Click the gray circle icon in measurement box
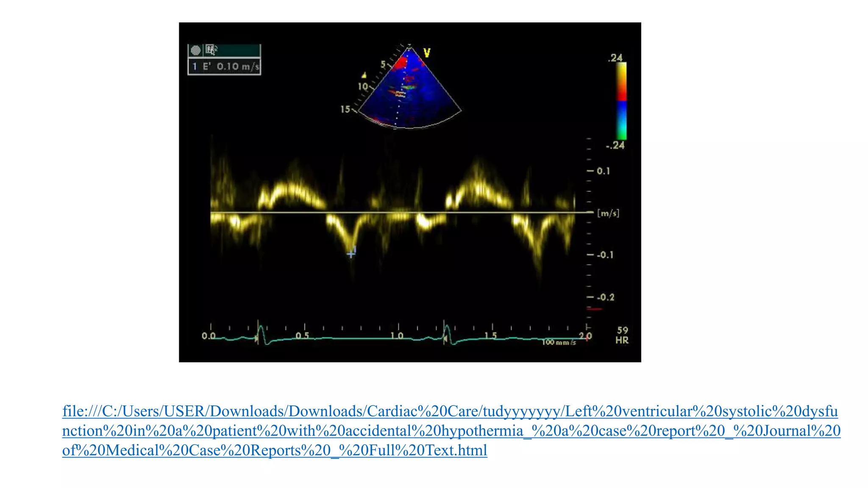 click(195, 50)
